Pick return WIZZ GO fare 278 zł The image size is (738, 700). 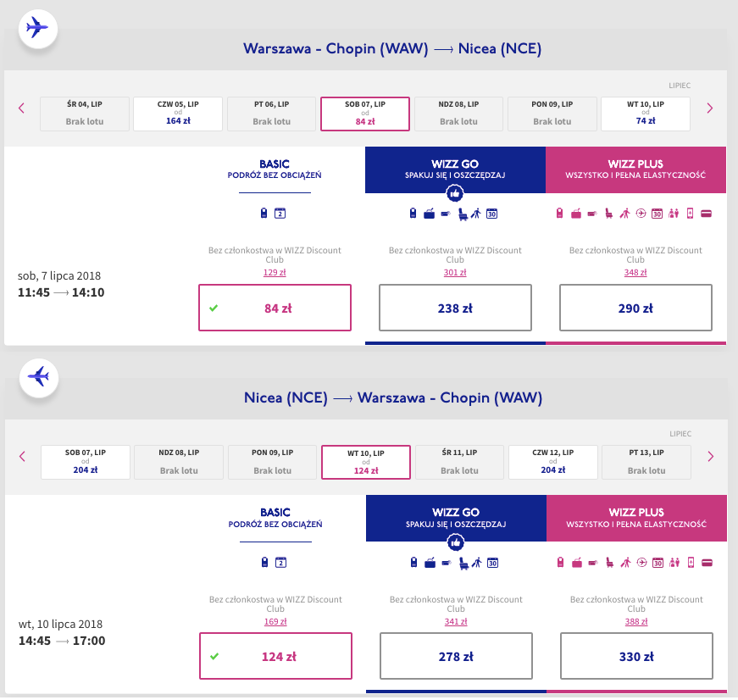tap(456, 656)
